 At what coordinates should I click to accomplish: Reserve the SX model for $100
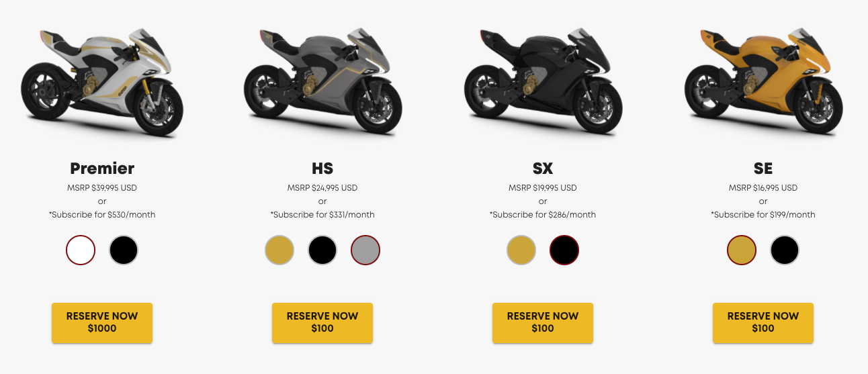543,322
